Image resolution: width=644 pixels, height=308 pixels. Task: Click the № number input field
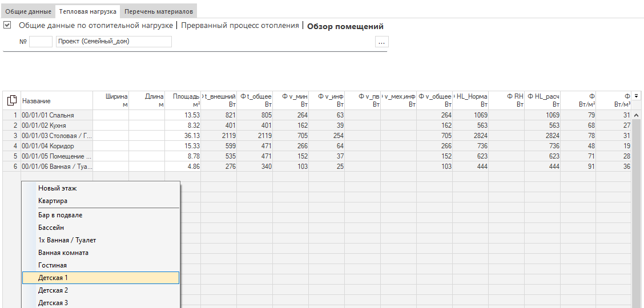tap(41, 42)
